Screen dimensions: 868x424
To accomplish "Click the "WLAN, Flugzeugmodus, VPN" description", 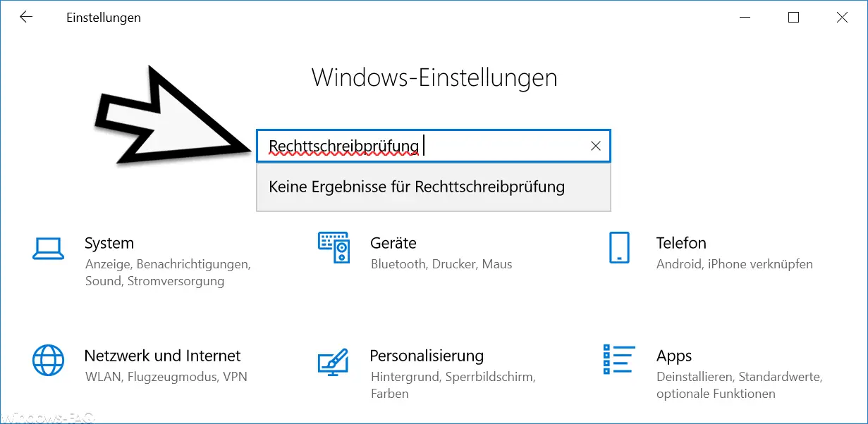I will coord(166,376).
